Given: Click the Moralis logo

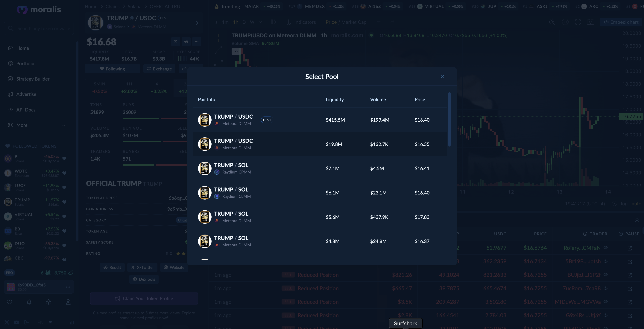Looking at the screenshot, I should [39, 10].
